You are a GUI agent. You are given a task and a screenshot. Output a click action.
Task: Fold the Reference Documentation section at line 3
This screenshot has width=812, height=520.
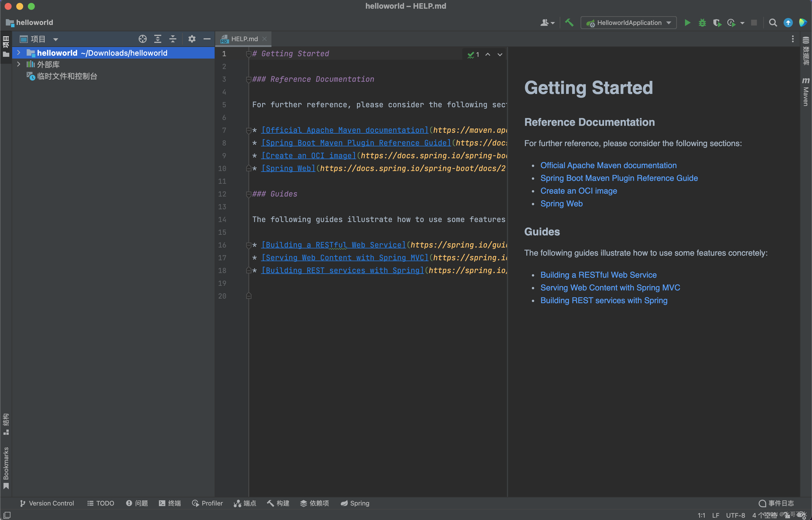pos(249,79)
